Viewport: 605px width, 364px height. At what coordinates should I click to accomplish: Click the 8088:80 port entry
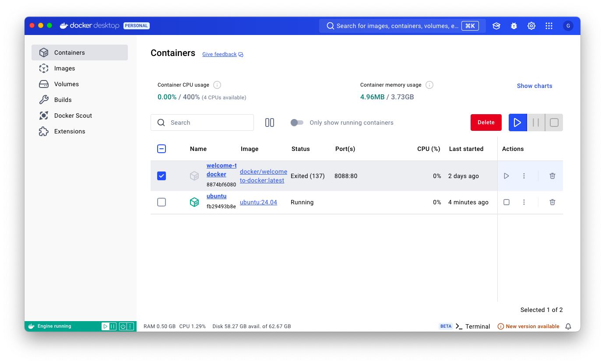pos(346,176)
